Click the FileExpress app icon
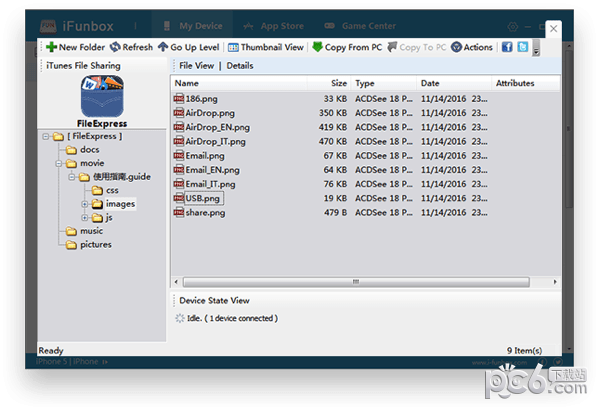Image resolution: width=600 pixels, height=411 pixels. [x=102, y=96]
